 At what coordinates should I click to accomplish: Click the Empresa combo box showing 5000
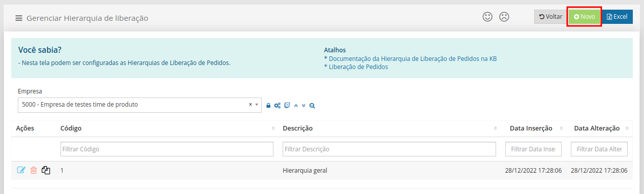(x=140, y=105)
